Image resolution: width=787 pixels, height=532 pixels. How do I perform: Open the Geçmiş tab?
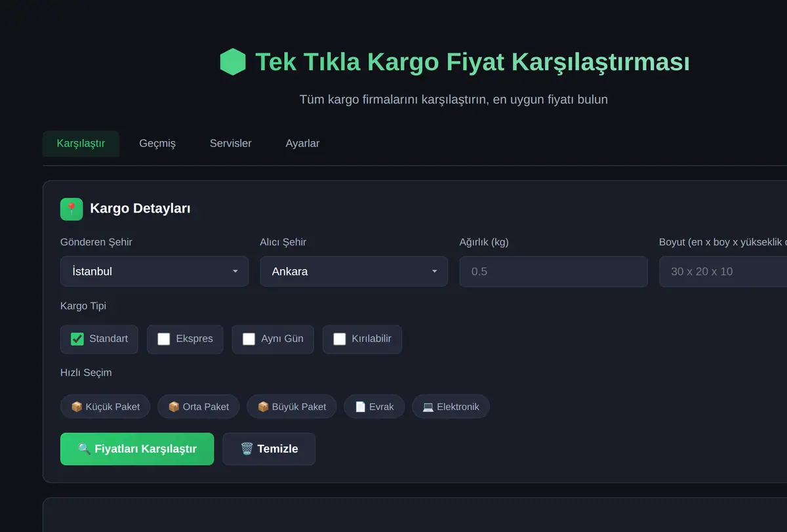coord(157,143)
